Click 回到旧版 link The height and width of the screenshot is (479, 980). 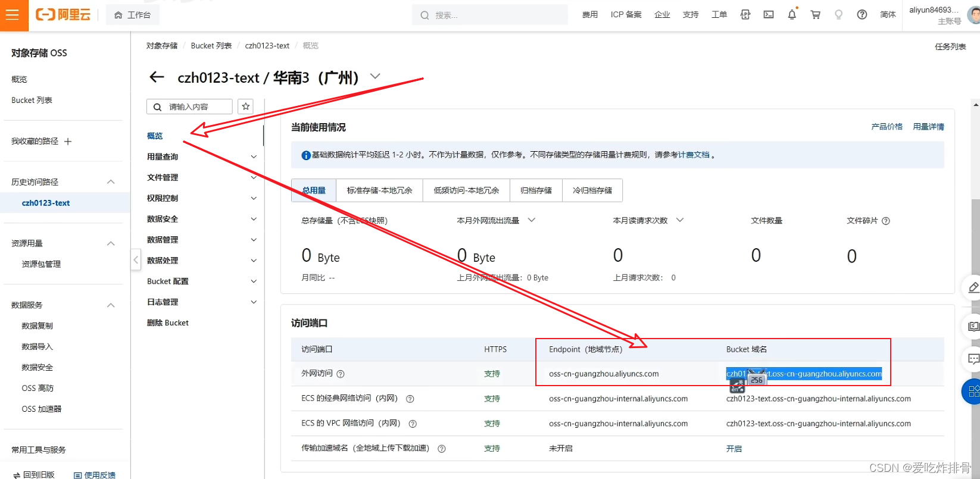[x=34, y=475]
